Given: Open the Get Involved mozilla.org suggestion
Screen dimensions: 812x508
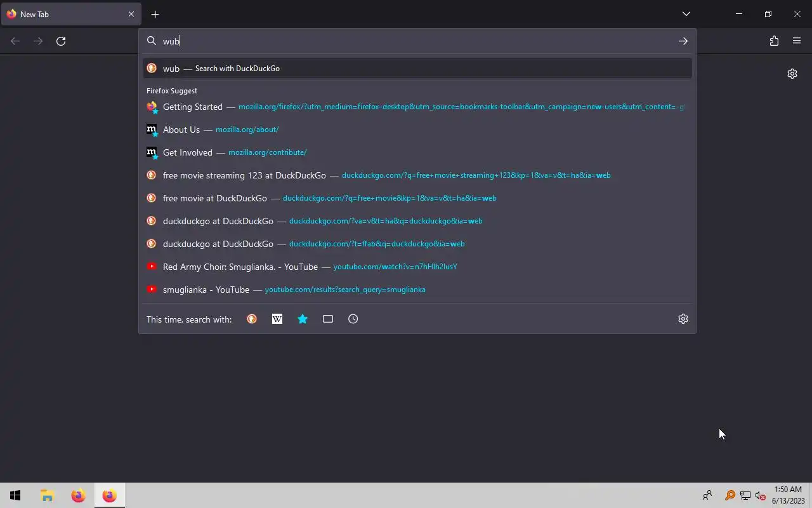Looking at the screenshot, I should tap(417, 152).
